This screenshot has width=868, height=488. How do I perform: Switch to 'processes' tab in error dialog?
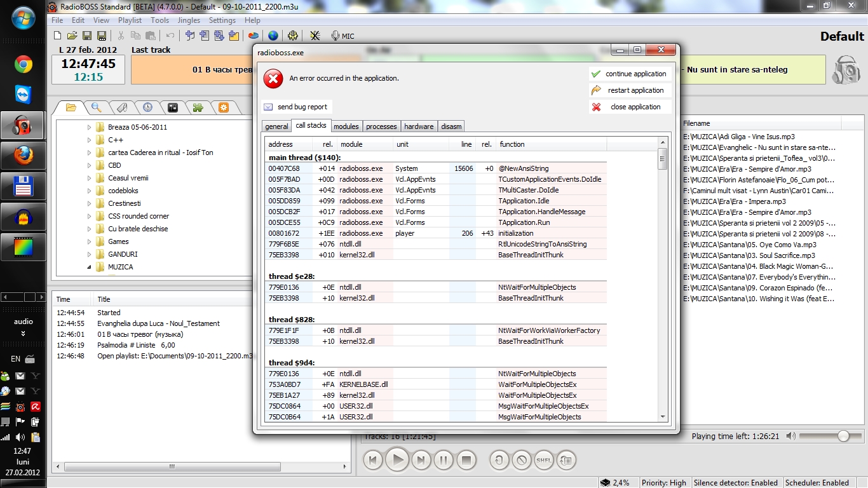point(381,126)
